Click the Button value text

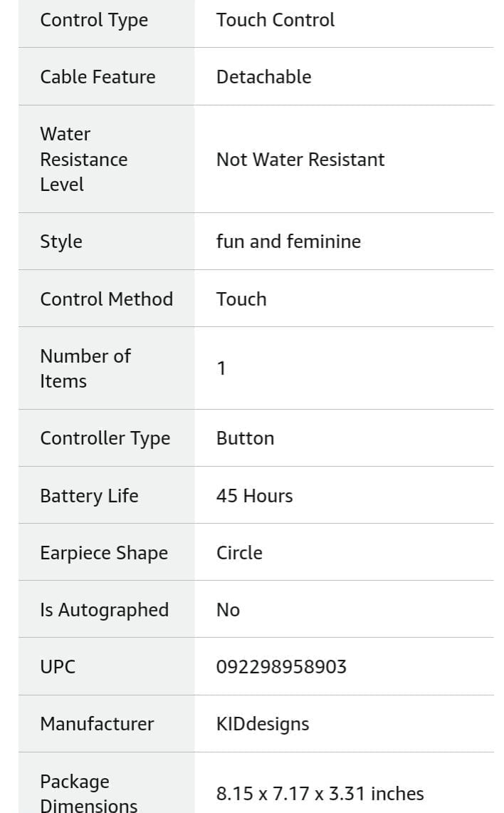pos(245,438)
